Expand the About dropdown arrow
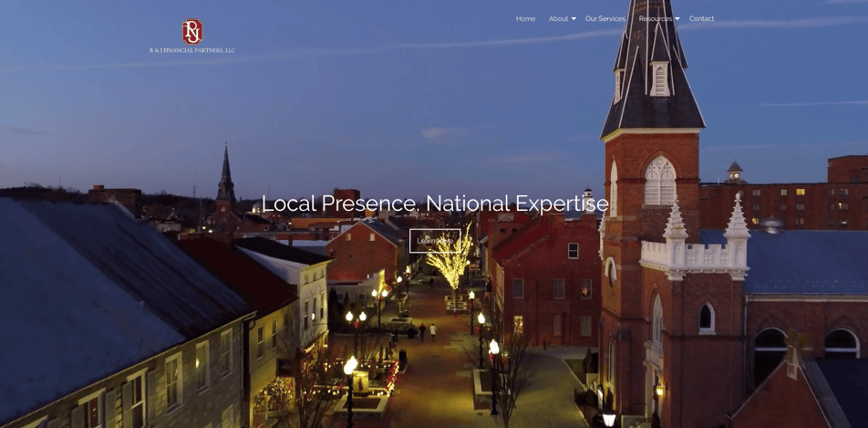The image size is (868, 428). coord(573,19)
